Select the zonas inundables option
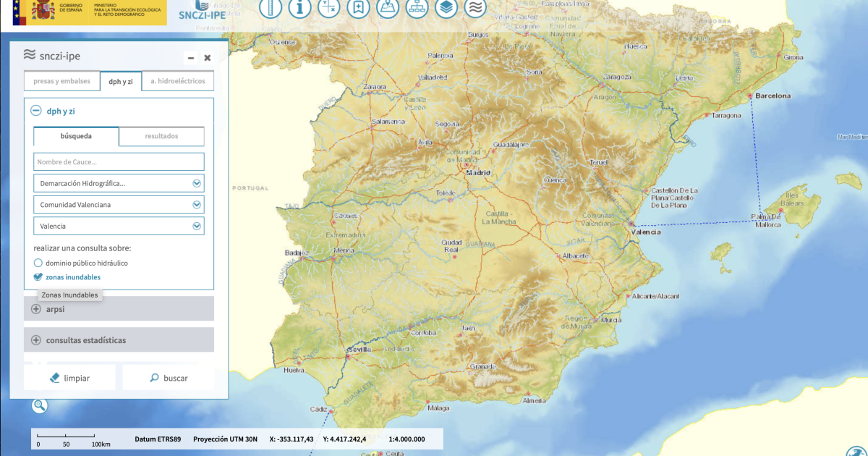The width and height of the screenshot is (868, 456). 37,276
